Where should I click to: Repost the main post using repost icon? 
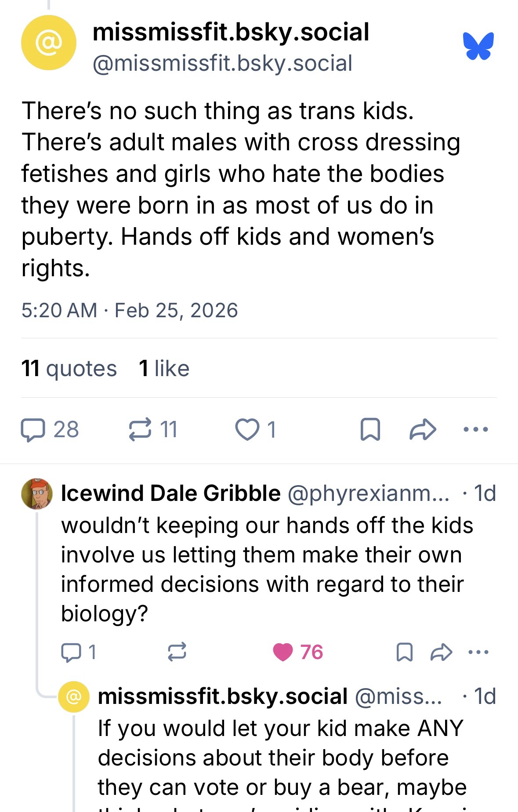tap(140, 429)
